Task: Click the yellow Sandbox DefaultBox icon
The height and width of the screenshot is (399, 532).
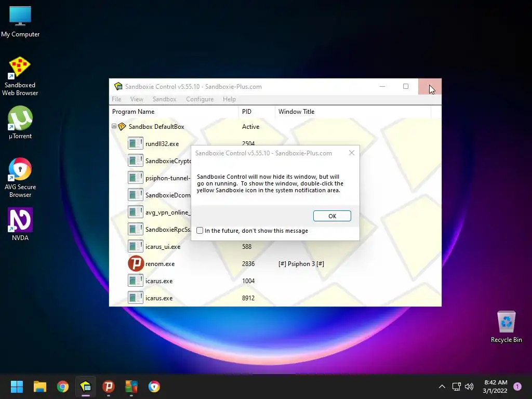Action: (122, 127)
